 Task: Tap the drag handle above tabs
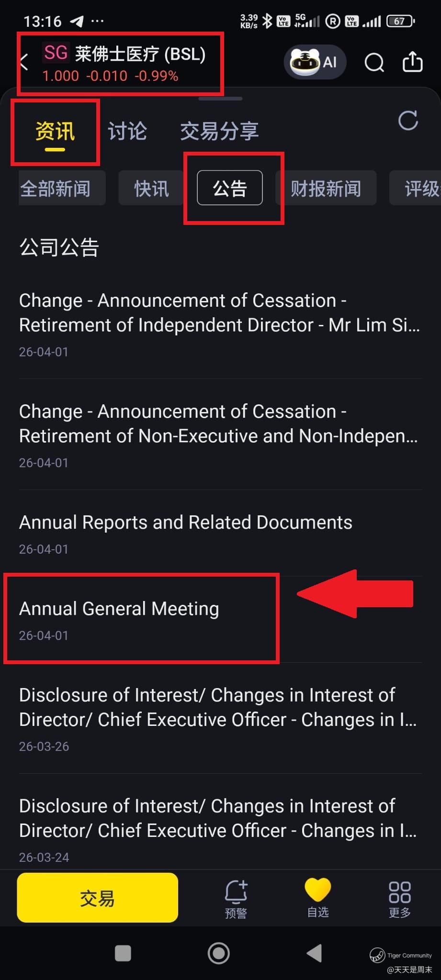coord(220,99)
